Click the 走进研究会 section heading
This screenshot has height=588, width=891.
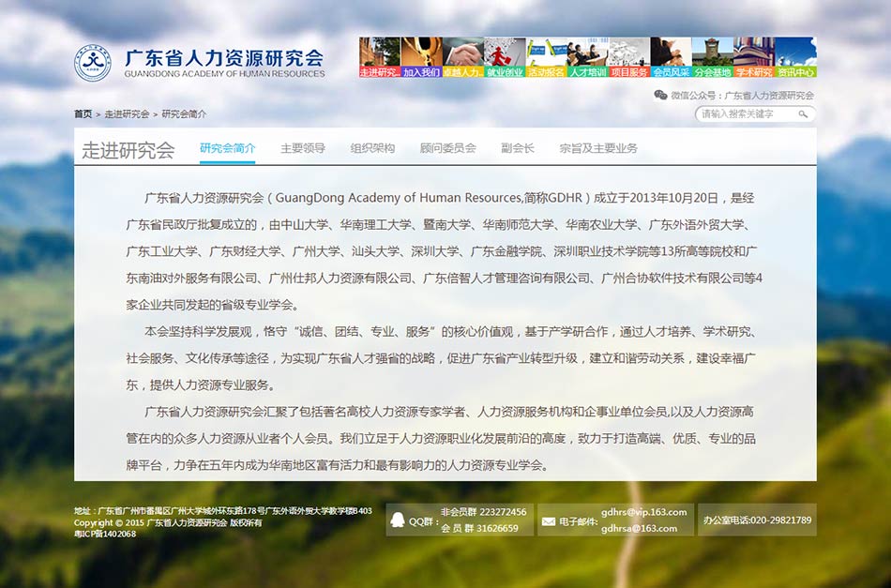click(x=128, y=150)
